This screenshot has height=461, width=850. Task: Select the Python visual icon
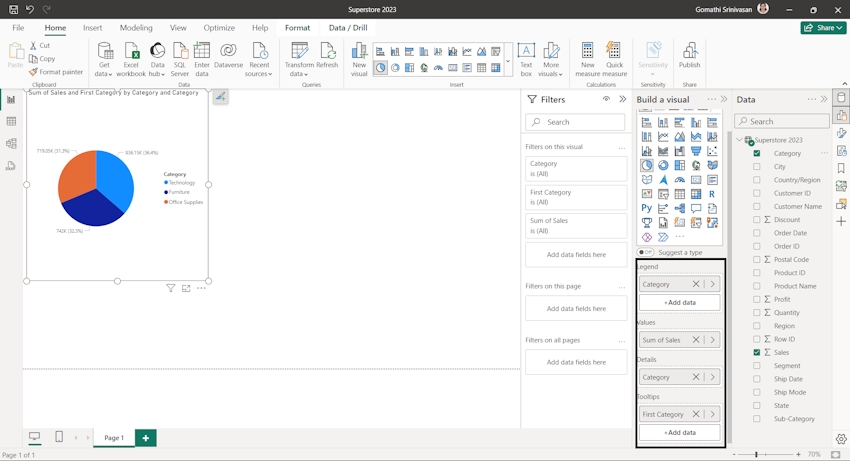tap(647, 208)
